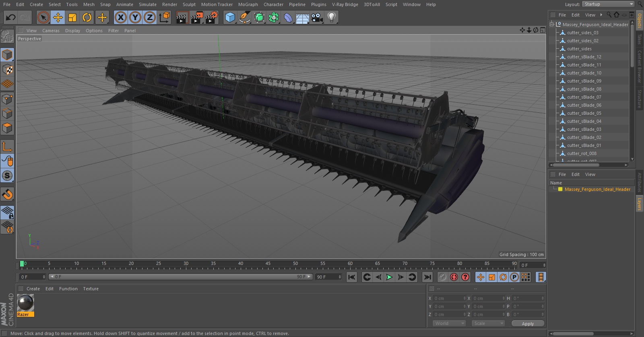Open the World coordinate dropdown
This screenshot has height=337, width=644.
click(x=449, y=323)
